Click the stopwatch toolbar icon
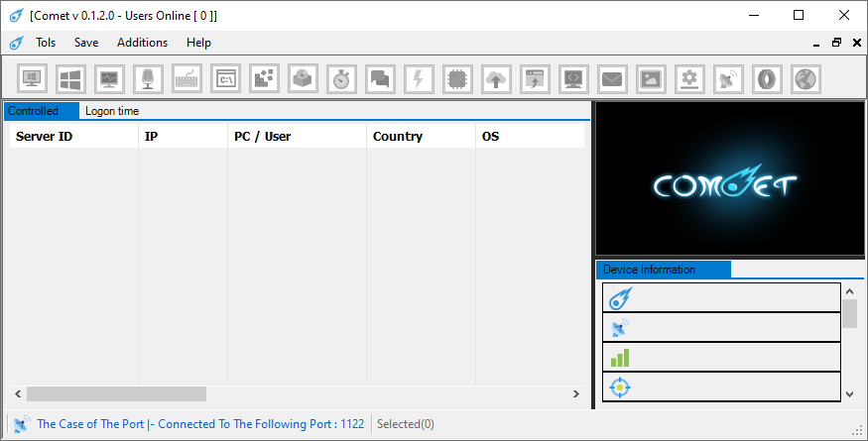Image resolution: width=868 pixels, height=441 pixels. pyautogui.click(x=342, y=78)
